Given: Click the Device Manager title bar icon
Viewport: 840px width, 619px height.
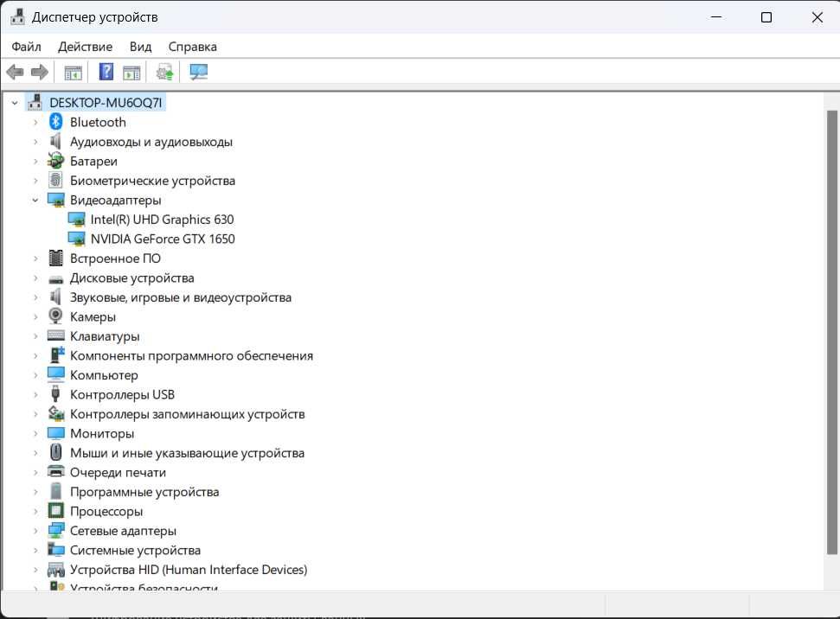Looking at the screenshot, I should pyautogui.click(x=17, y=17).
